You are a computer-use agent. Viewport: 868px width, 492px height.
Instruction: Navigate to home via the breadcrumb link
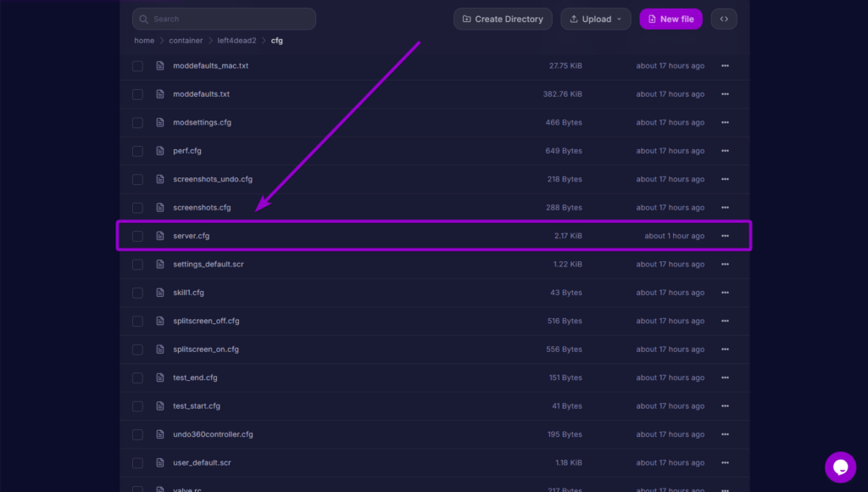144,40
